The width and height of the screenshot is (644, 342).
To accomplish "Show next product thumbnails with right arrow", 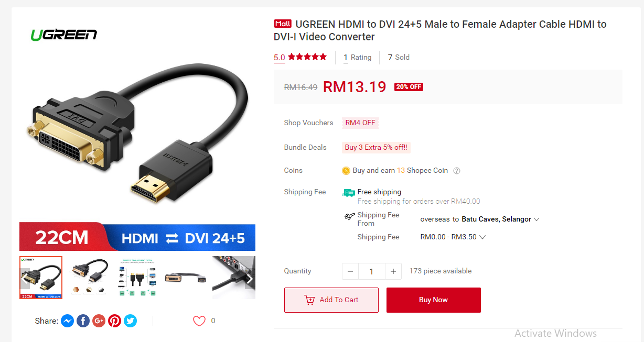I will [250, 279].
